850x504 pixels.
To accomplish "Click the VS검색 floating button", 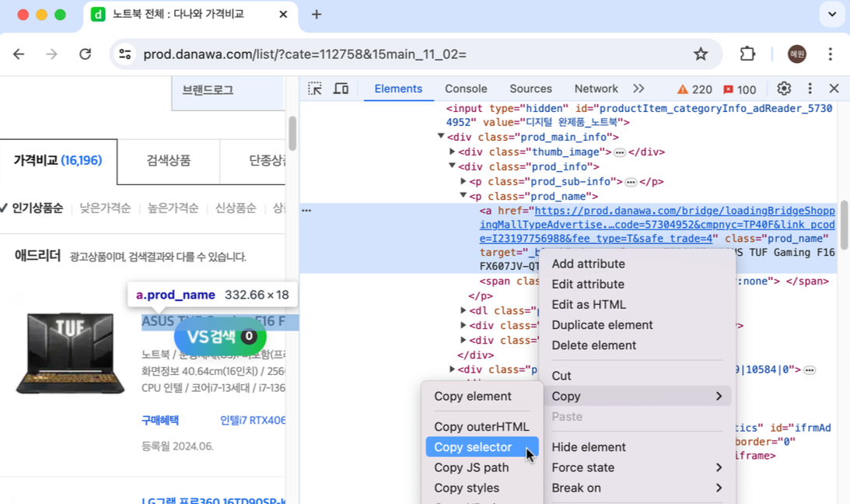I will (x=220, y=337).
